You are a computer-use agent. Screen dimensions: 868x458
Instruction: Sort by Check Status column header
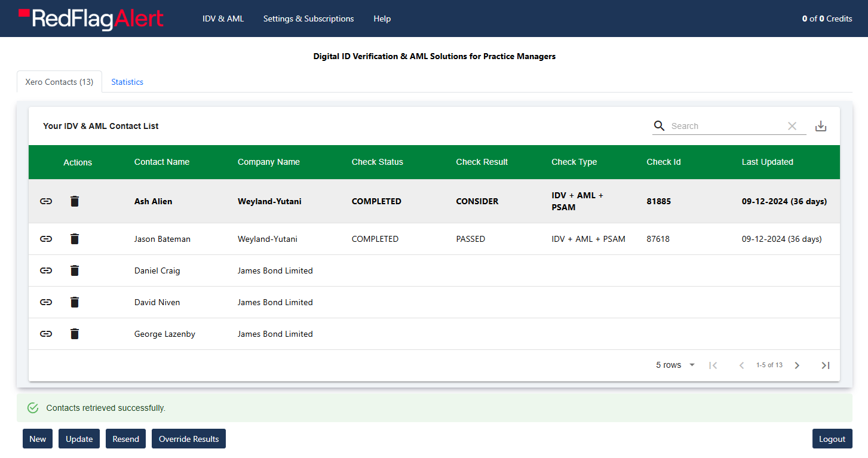378,162
